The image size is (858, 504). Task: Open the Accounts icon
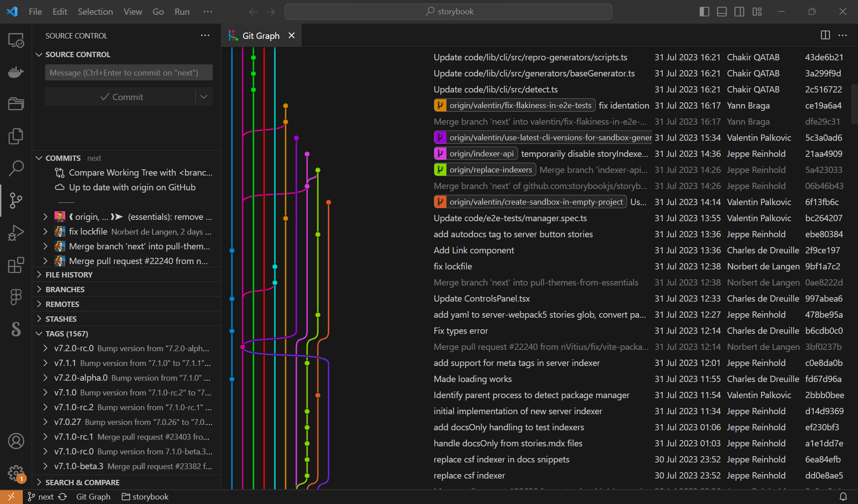[x=16, y=441]
